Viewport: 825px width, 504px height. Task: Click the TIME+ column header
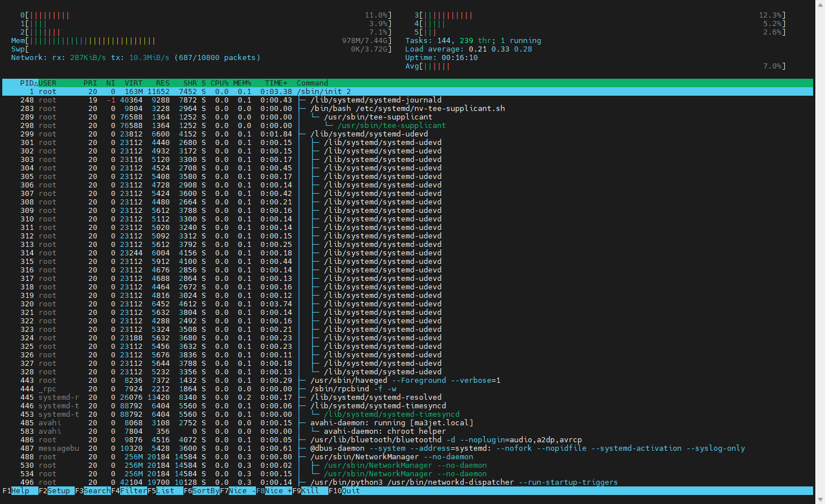(276, 83)
